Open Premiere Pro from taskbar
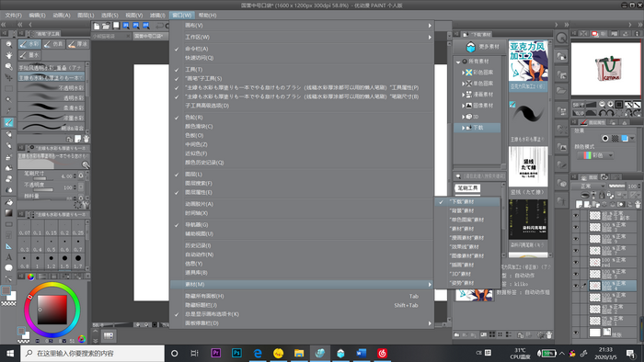This screenshot has width=644, height=362. pos(215,353)
